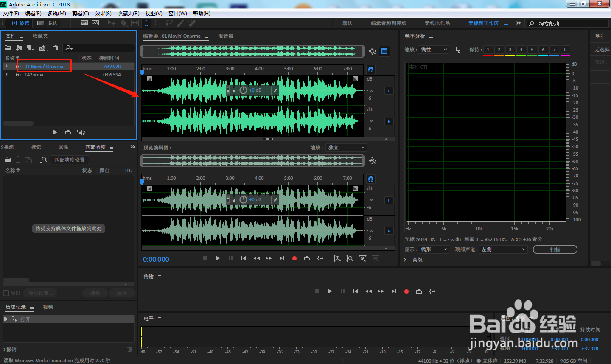This screenshot has width=611, height=364.
Task: Click zoom out amplitude icon in editor
Action: tap(350, 258)
